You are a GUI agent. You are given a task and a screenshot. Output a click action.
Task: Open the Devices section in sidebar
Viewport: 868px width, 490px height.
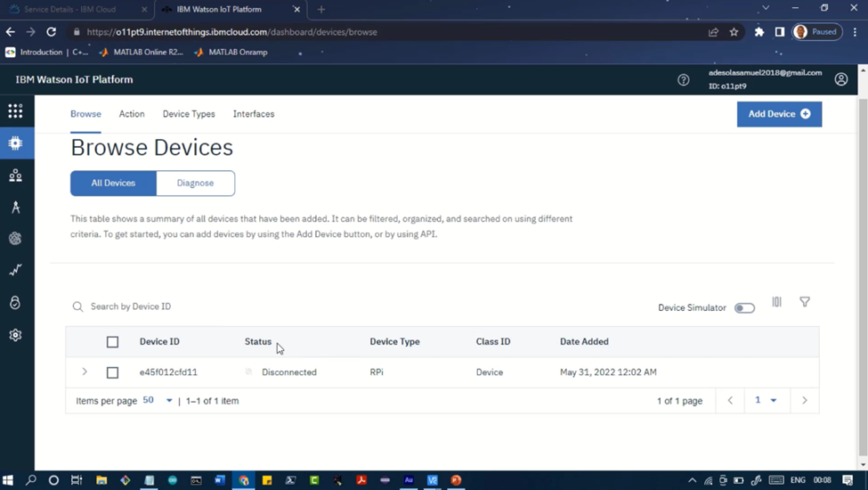15,143
